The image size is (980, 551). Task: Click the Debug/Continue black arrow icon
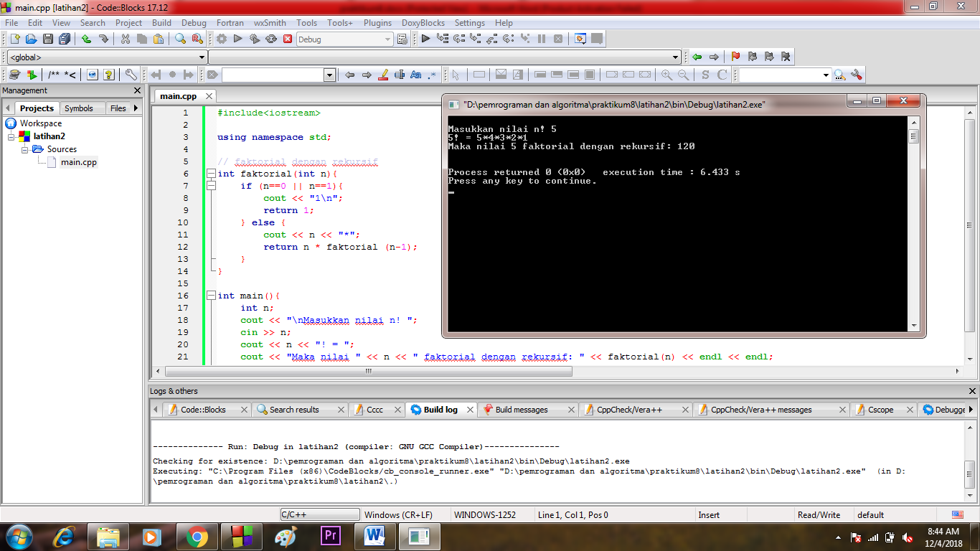425,39
